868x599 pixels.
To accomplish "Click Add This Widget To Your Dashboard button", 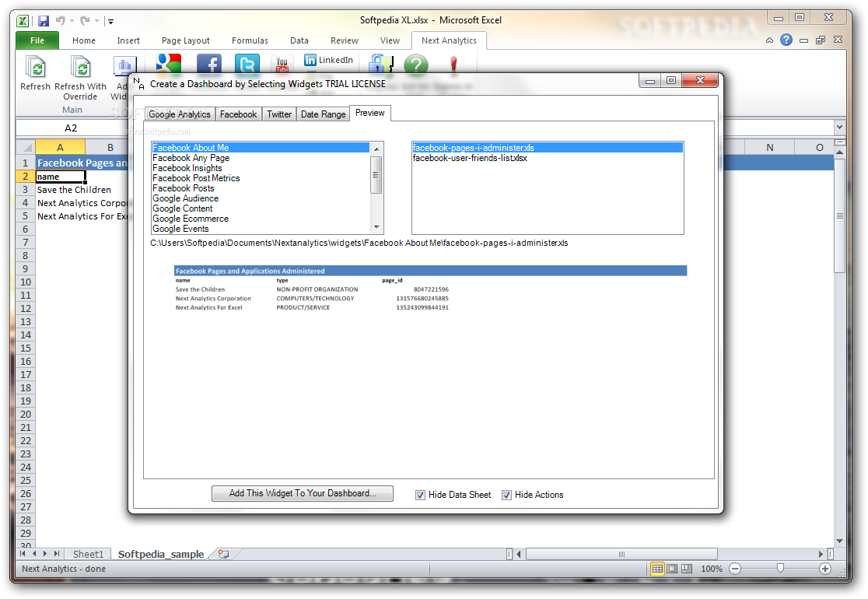I will 303,493.
